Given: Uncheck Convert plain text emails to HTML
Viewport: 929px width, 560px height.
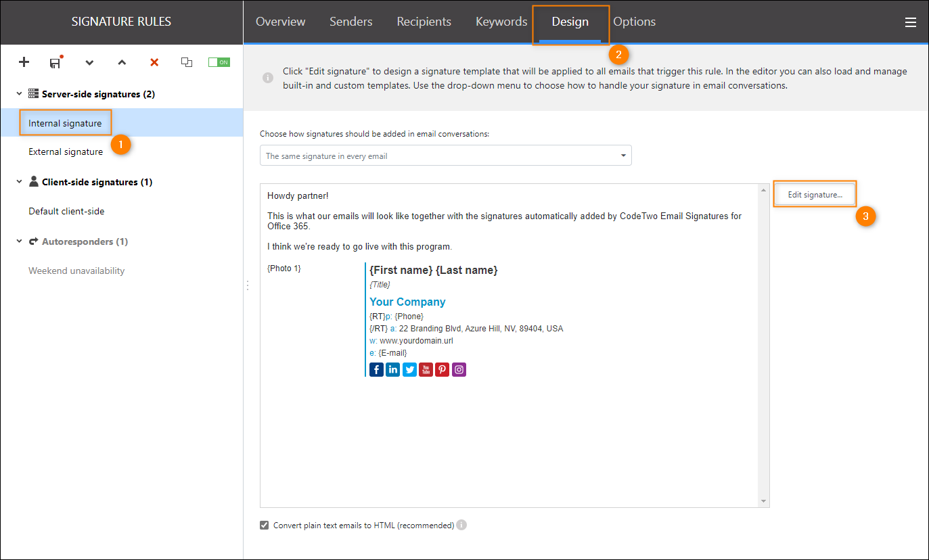Looking at the screenshot, I should [x=265, y=526].
